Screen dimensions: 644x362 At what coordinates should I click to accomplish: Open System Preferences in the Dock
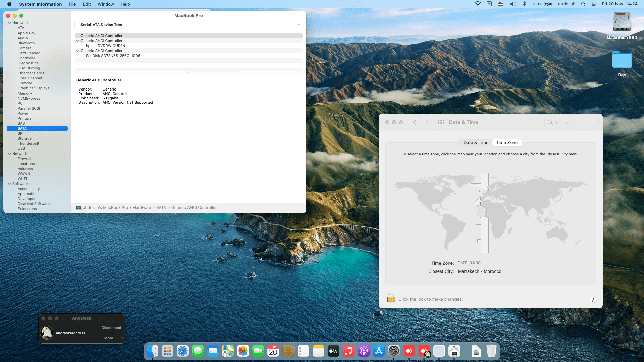pyautogui.click(x=394, y=351)
